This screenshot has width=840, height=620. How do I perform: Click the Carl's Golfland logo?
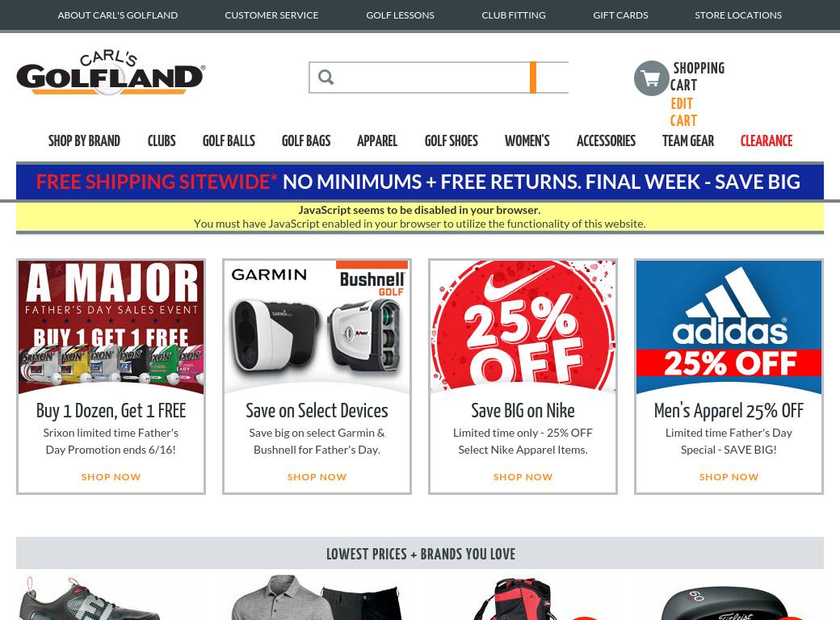(x=111, y=73)
